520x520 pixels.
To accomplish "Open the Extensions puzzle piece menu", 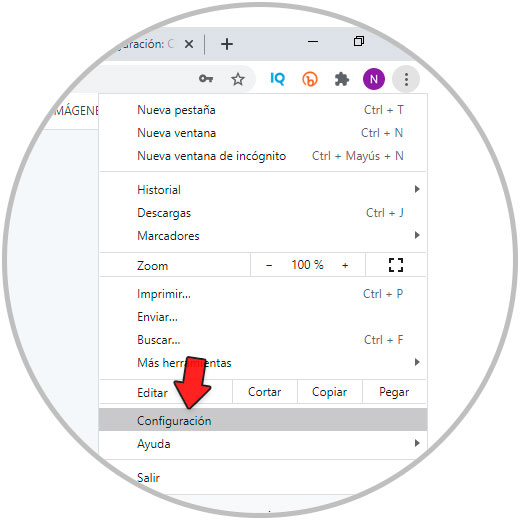I will tap(342, 79).
